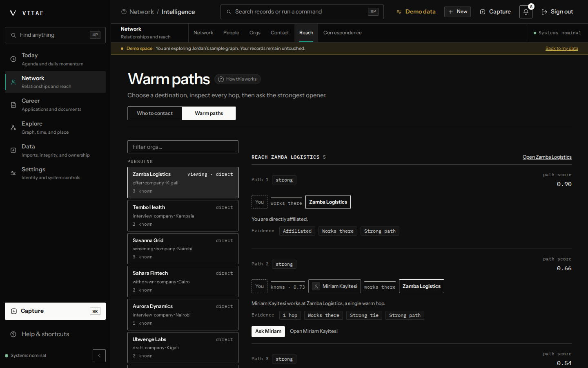Click the 1 hop evidence tag
This screenshot has height=368, width=588.
click(290, 315)
